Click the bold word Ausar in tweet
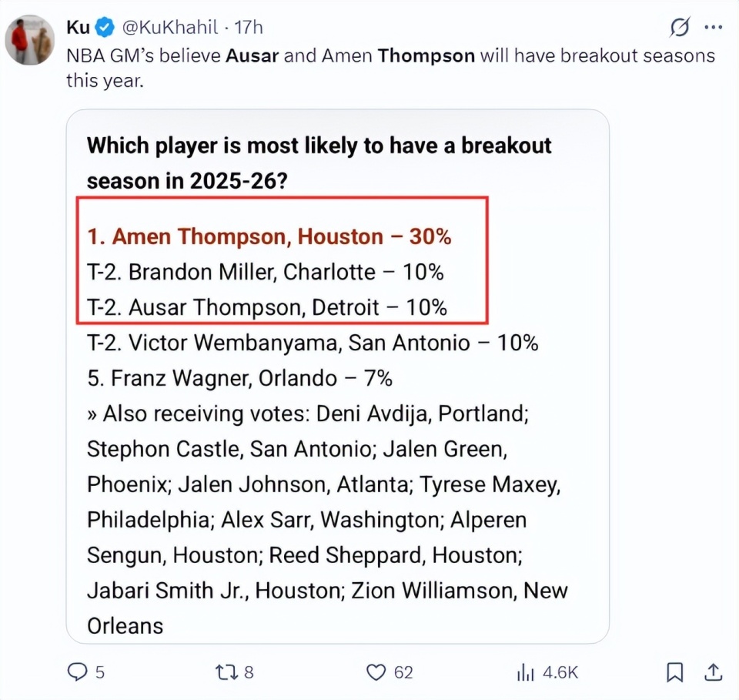The width and height of the screenshot is (739, 700). [x=252, y=56]
